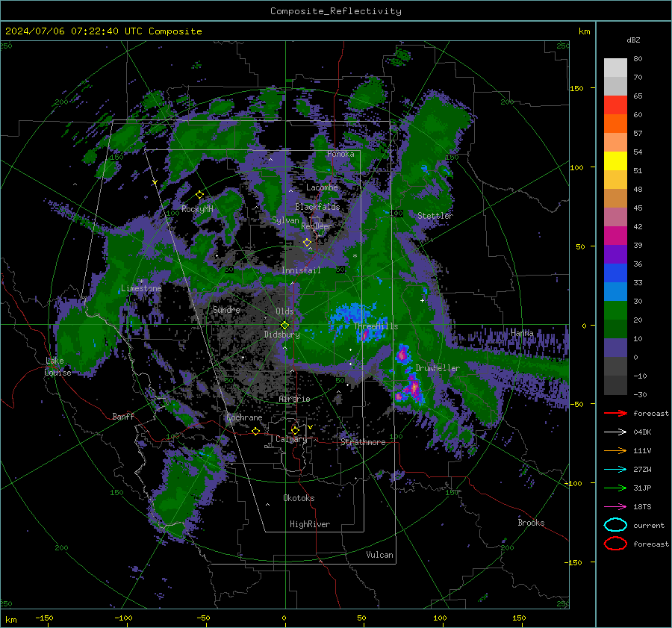Click the ThreeHills city label
Screen dimensions: 672x628
point(376,326)
